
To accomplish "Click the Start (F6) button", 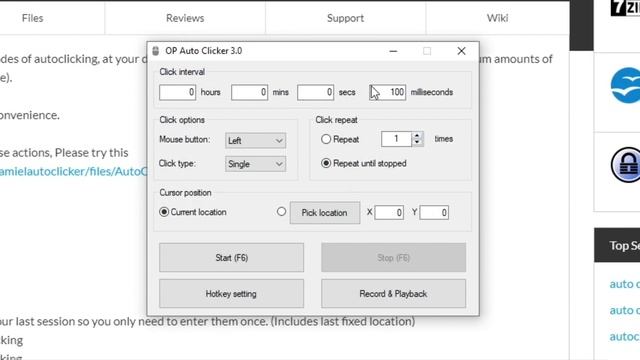I will click(x=231, y=258).
